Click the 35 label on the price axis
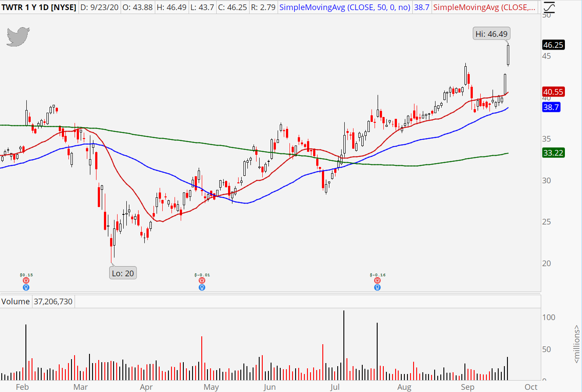Image resolution: width=582 pixels, height=392 pixels. (x=546, y=139)
